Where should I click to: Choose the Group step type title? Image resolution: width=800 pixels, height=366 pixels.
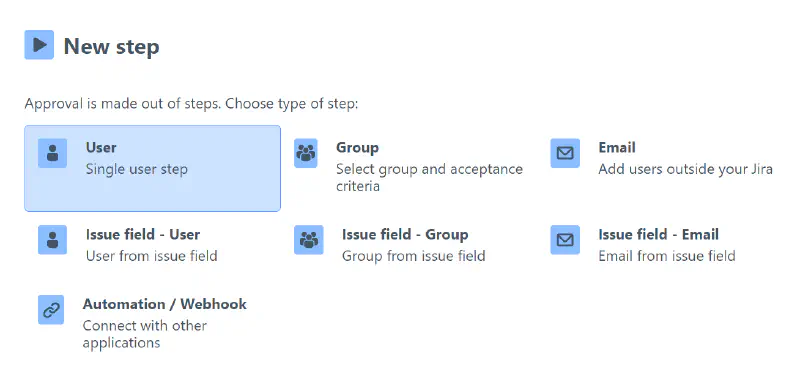(357, 148)
